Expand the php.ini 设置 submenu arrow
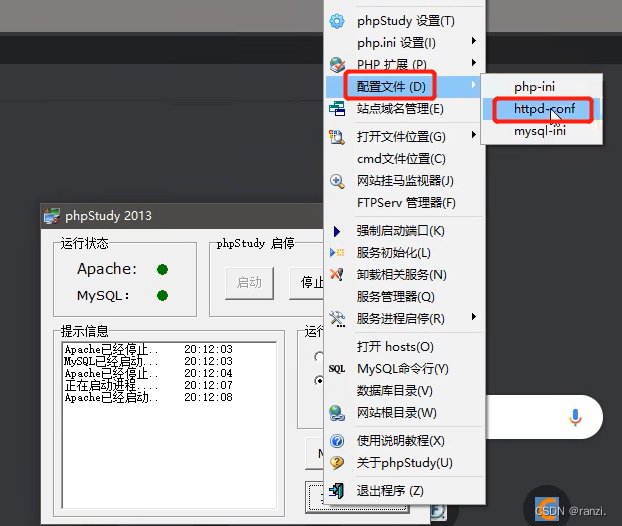The width and height of the screenshot is (622, 526). [x=474, y=41]
